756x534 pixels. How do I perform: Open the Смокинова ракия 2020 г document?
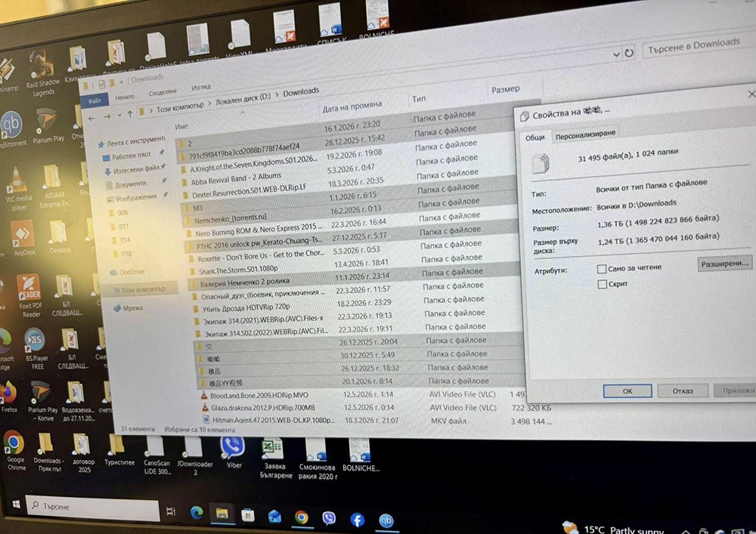pos(317,459)
